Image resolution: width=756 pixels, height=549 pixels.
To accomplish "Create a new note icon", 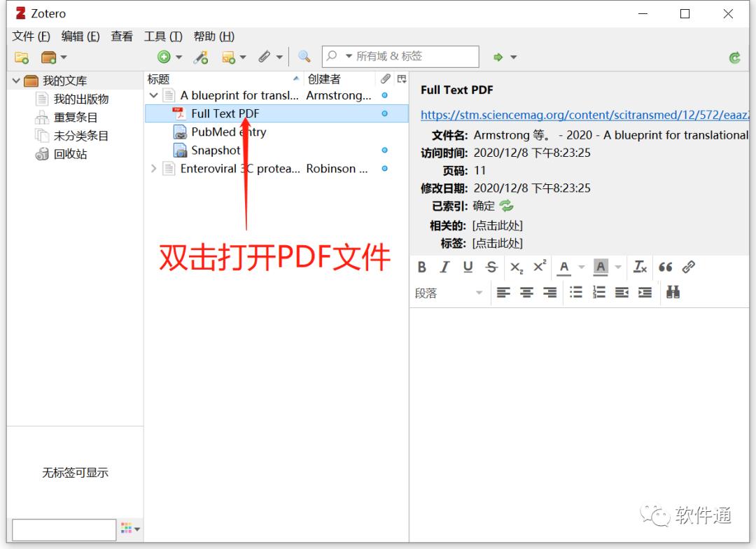I will point(228,57).
